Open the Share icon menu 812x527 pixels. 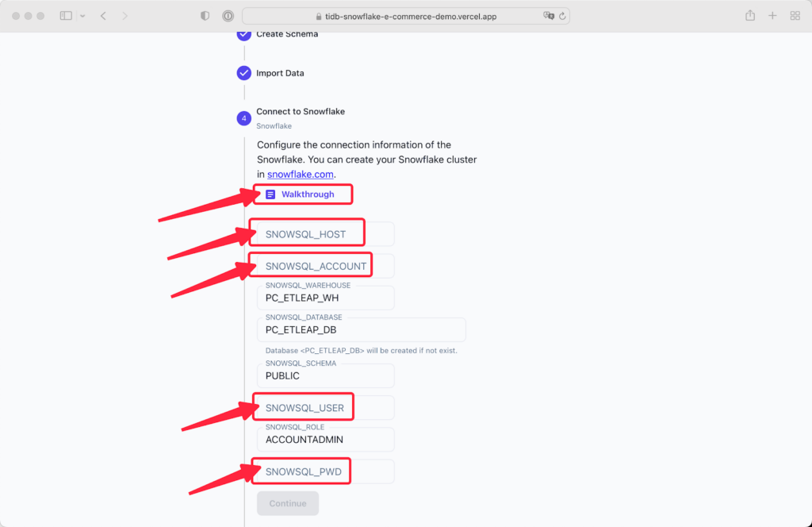click(x=750, y=16)
